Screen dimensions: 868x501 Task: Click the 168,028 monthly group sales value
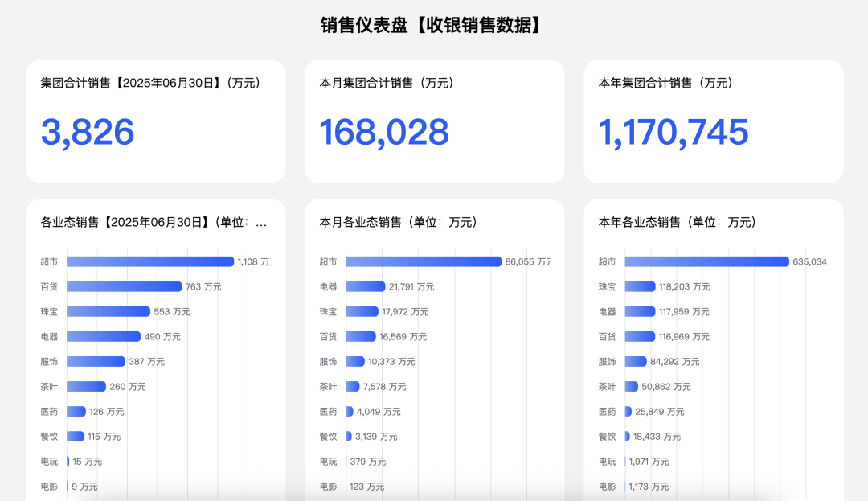[384, 133]
